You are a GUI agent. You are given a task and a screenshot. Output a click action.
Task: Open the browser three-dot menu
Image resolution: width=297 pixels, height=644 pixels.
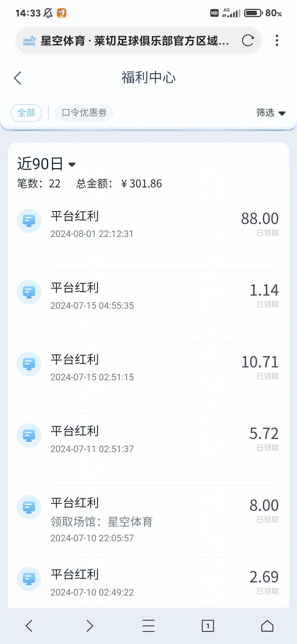277,40
